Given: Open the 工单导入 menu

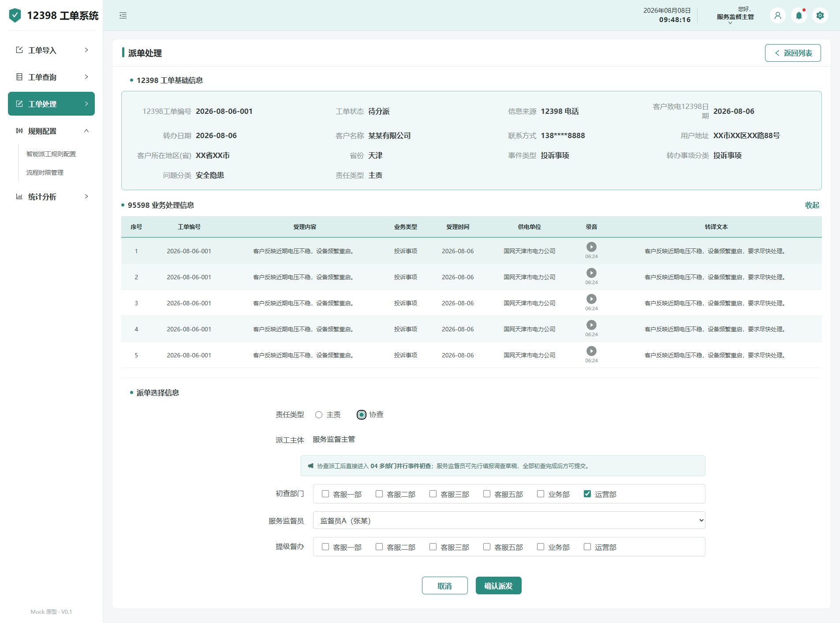Looking at the screenshot, I should [x=51, y=50].
